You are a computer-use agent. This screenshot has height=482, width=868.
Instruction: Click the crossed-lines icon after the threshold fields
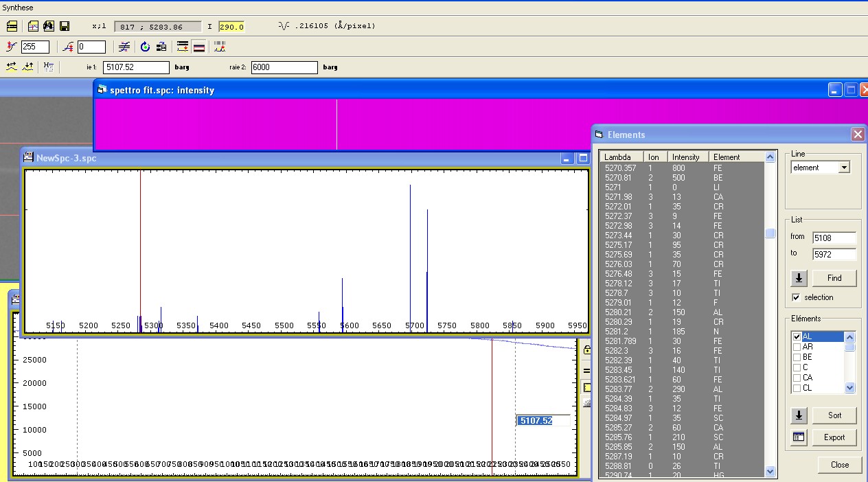tap(124, 47)
